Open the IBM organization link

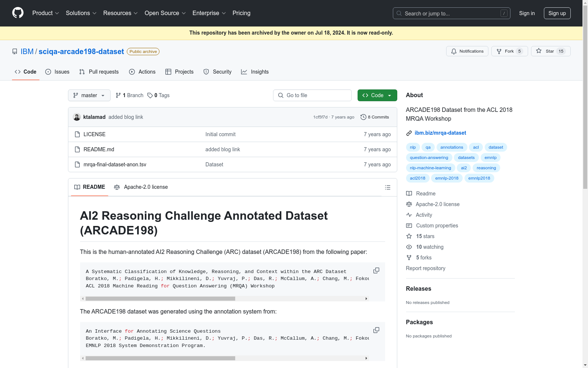click(x=27, y=52)
